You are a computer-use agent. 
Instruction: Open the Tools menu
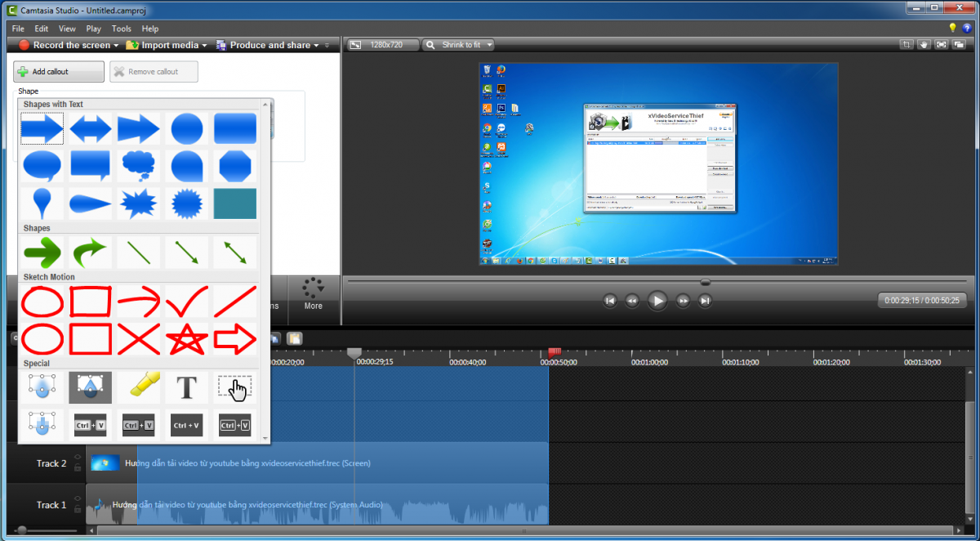(x=121, y=29)
